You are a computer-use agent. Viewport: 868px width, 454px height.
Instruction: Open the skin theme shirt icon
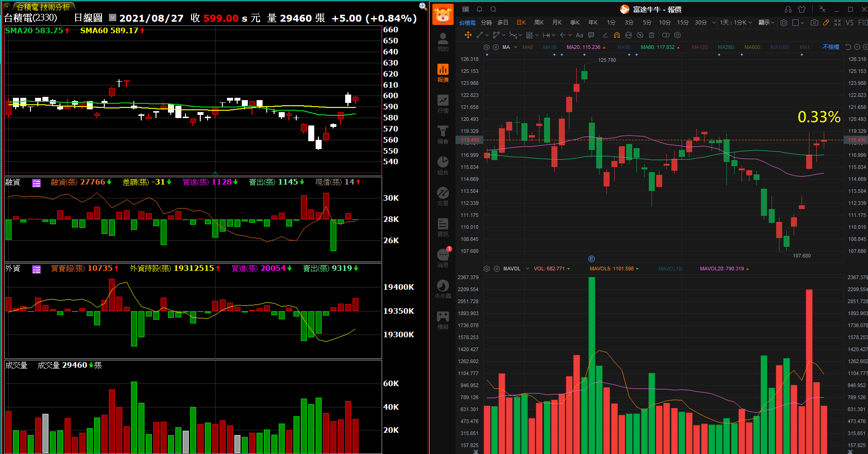(802, 9)
